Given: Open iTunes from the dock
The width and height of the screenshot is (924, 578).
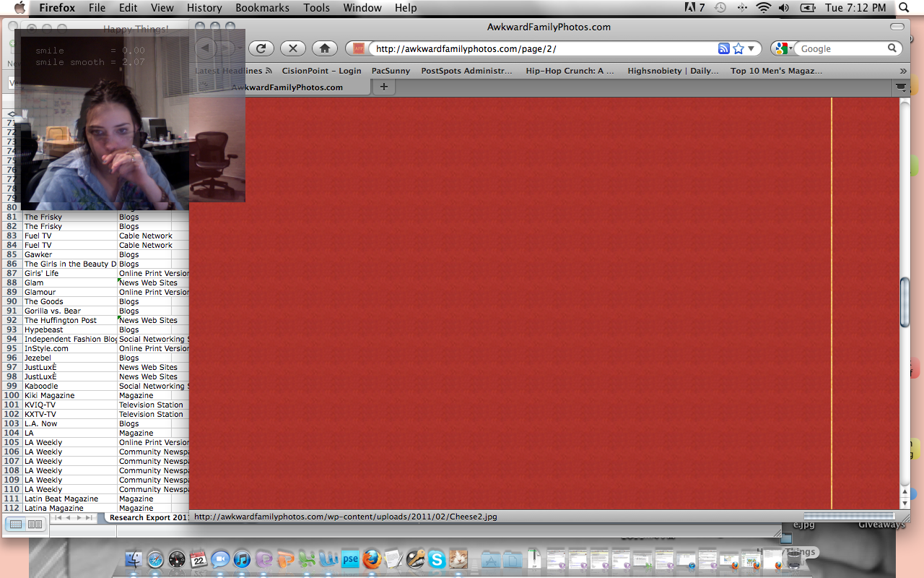Looking at the screenshot, I should click(242, 559).
